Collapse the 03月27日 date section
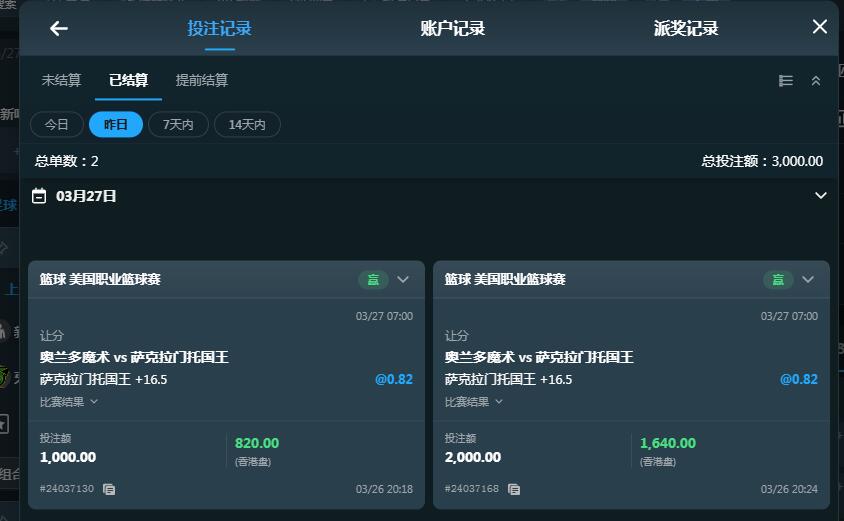844x521 pixels. pos(821,196)
